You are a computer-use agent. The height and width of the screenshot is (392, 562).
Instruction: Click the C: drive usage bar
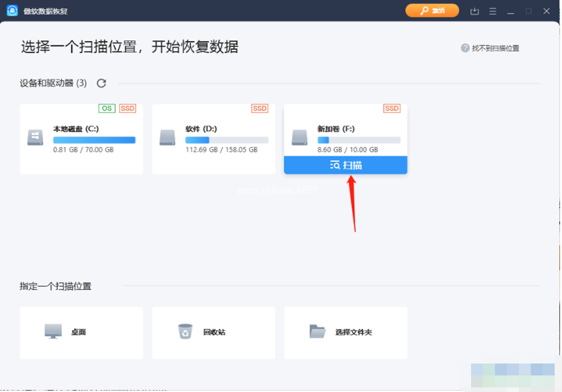coord(94,140)
